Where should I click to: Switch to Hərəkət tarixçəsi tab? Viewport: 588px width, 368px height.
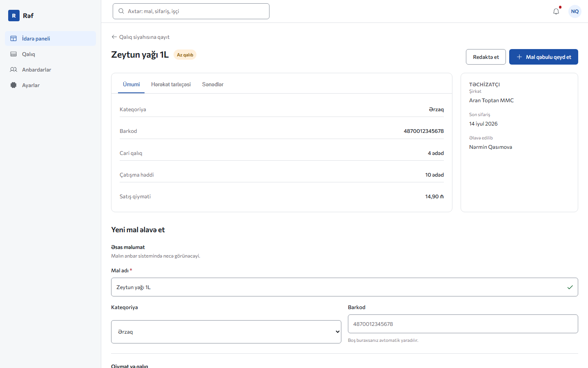point(171,84)
